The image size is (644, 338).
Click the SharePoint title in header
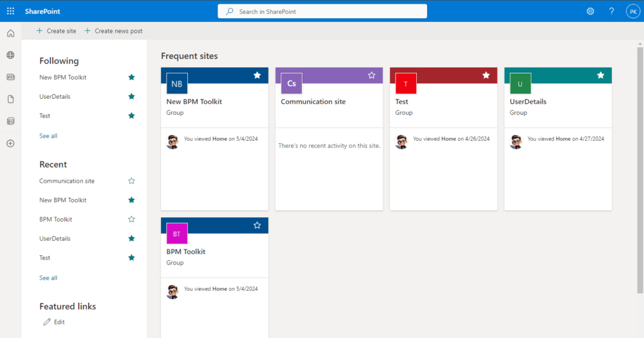click(x=43, y=11)
